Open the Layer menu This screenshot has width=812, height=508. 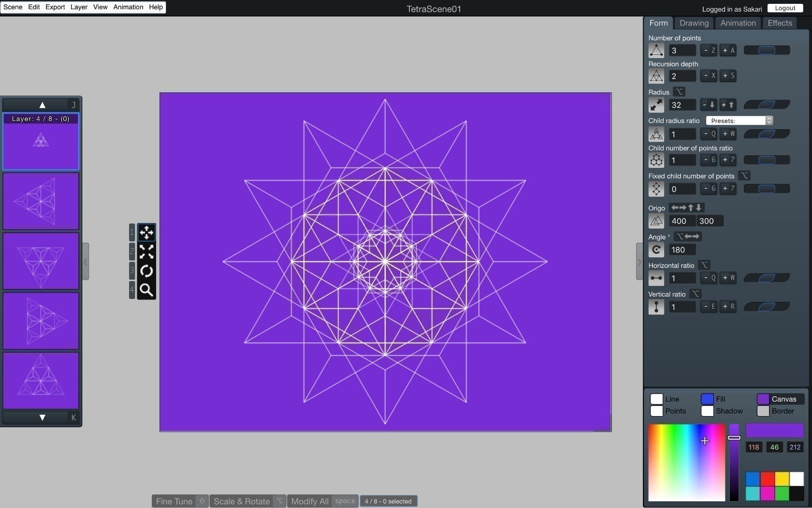79,7
